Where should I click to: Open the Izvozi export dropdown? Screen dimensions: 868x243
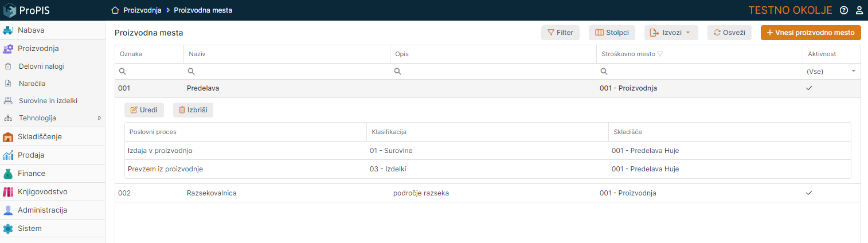click(x=671, y=33)
